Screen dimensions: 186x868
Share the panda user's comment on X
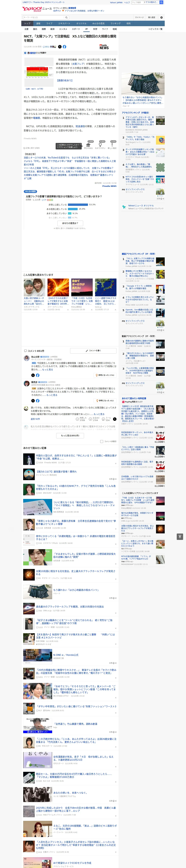114,419
